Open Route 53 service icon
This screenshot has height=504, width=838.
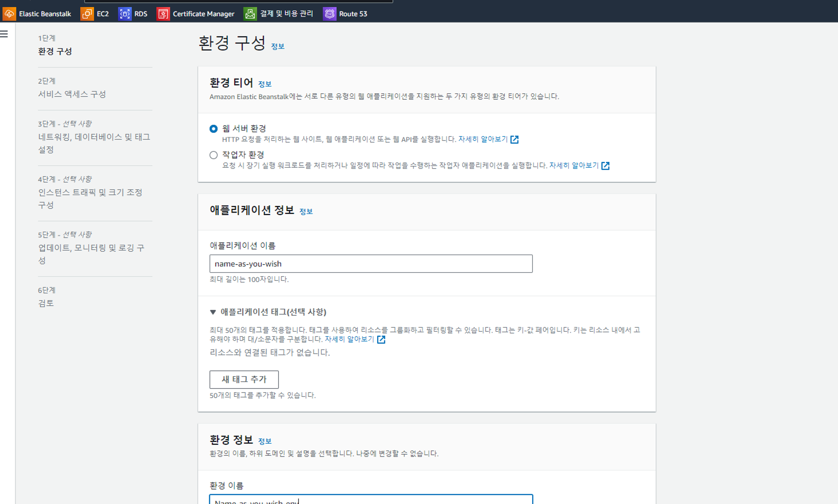[x=329, y=14]
